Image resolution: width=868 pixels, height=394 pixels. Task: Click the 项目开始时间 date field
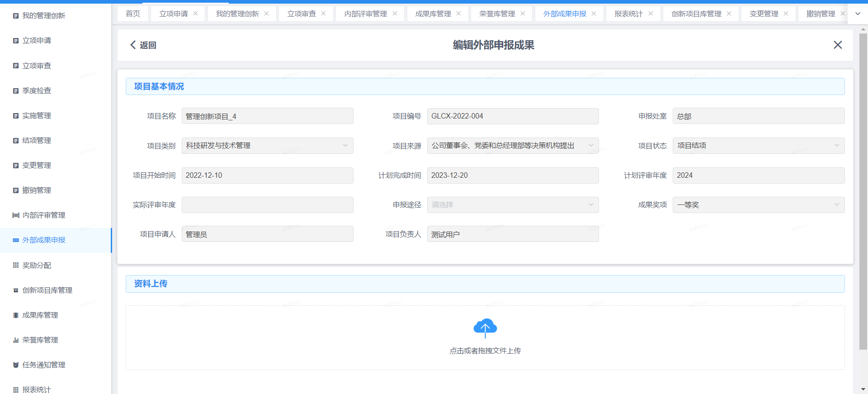[268, 176]
